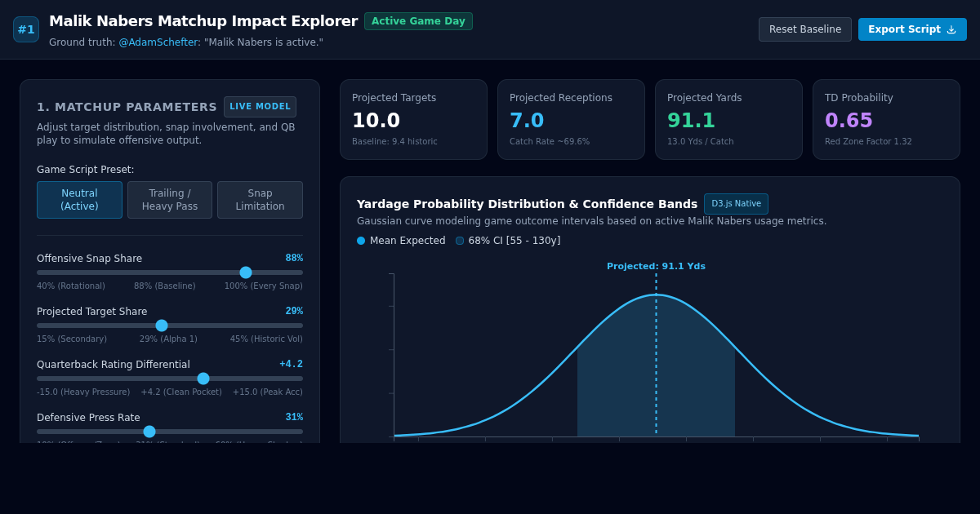
Task: Click the download icon in Export Script
Action: (951, 29)
